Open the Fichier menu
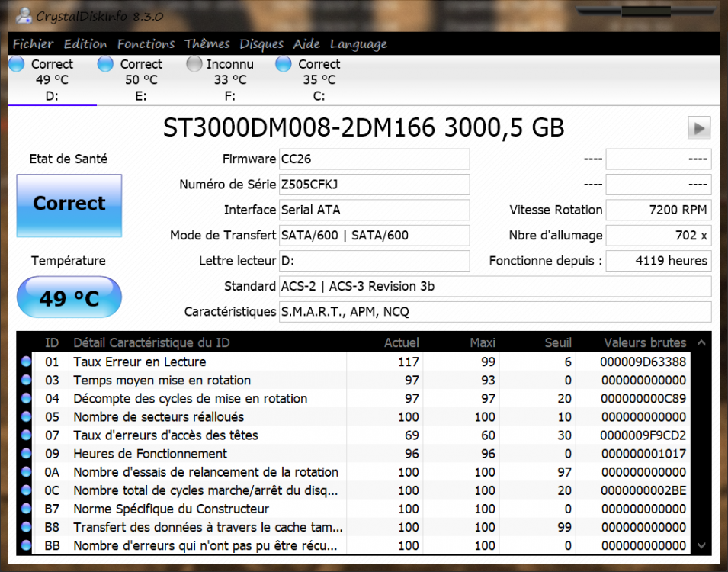Image resolution: width=728 pixels, height=572 pixels. click(x=33, y=44)
